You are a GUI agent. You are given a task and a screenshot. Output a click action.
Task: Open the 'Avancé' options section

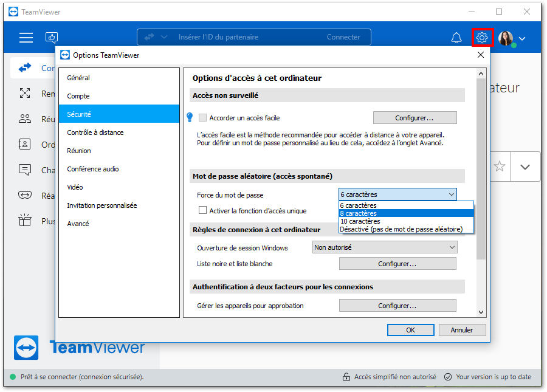point(78,224)
